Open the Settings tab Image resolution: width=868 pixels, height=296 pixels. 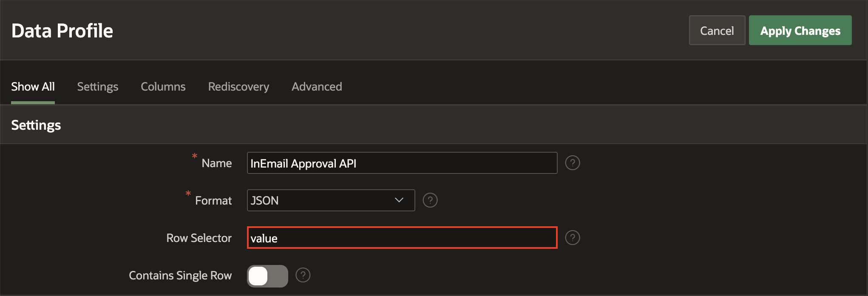(98, 87)
